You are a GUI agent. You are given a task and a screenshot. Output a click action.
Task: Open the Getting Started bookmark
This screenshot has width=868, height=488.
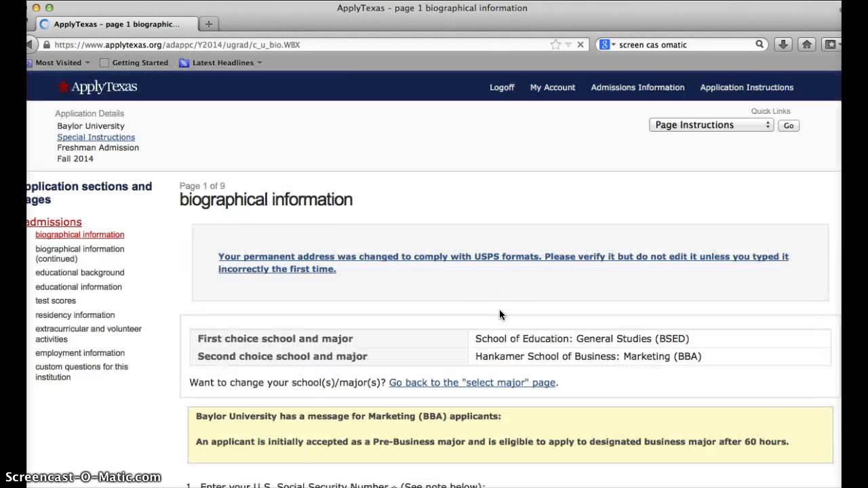click(x=134, y=62)
